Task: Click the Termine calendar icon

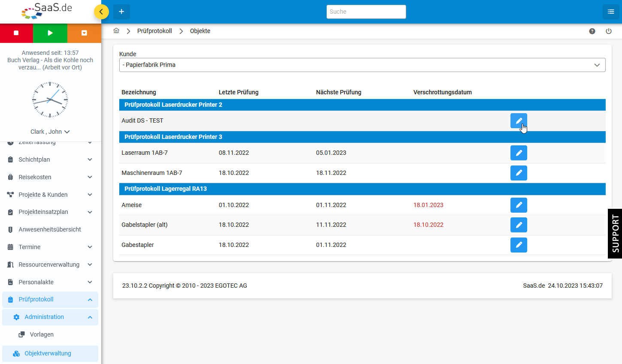Action: click(x=10, y=247)
